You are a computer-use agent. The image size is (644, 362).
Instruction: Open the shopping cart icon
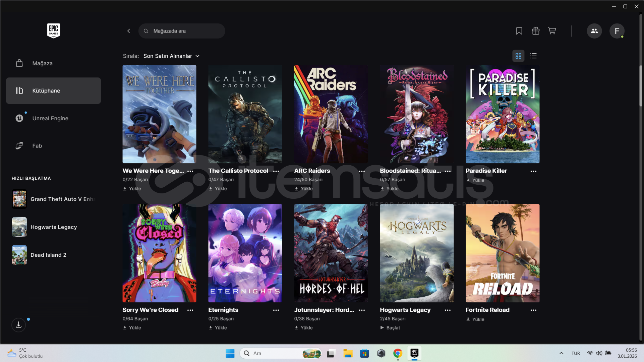[x=552, y=31]
